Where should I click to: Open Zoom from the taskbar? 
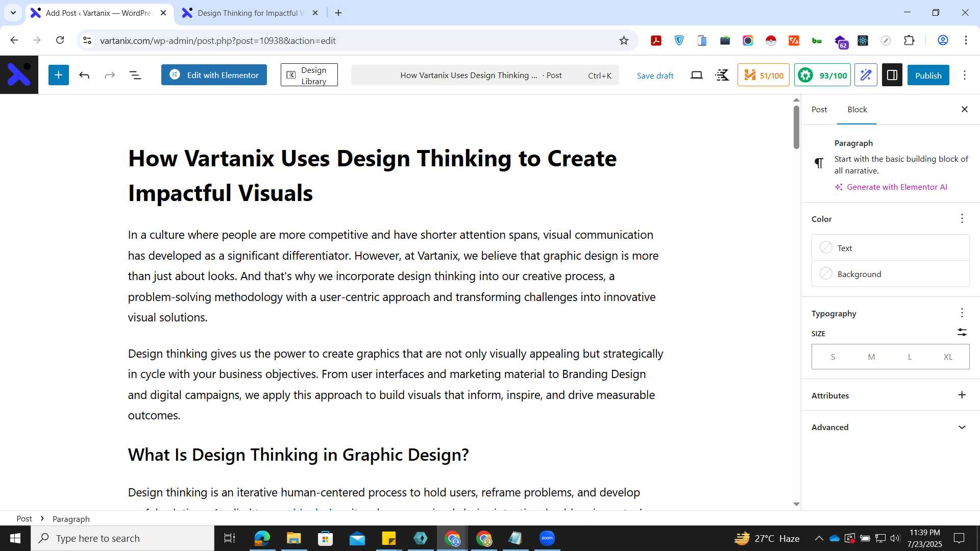(547, 538)
